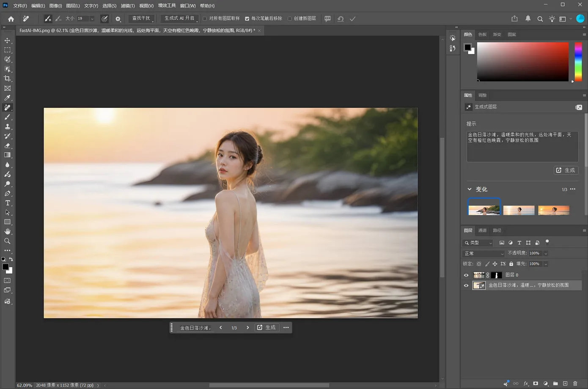Viewport: 588px width, 389px height.
Task: Open variations more options ellipsis
Action: pos(573,189)
